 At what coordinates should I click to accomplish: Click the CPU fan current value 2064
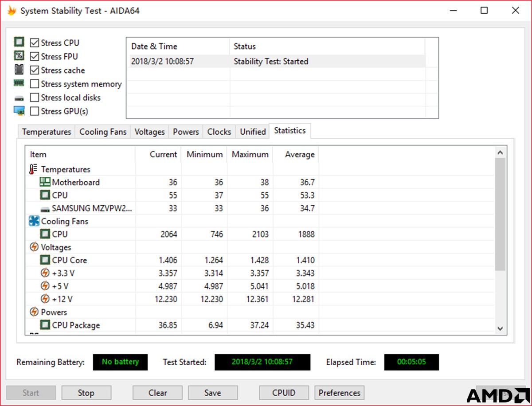tap(168, 234)
